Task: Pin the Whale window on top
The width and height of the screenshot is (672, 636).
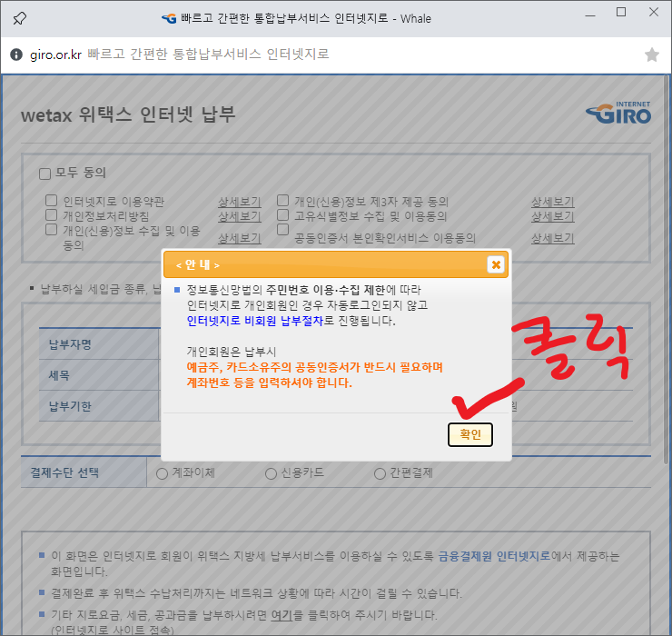Action: (20, 18)
